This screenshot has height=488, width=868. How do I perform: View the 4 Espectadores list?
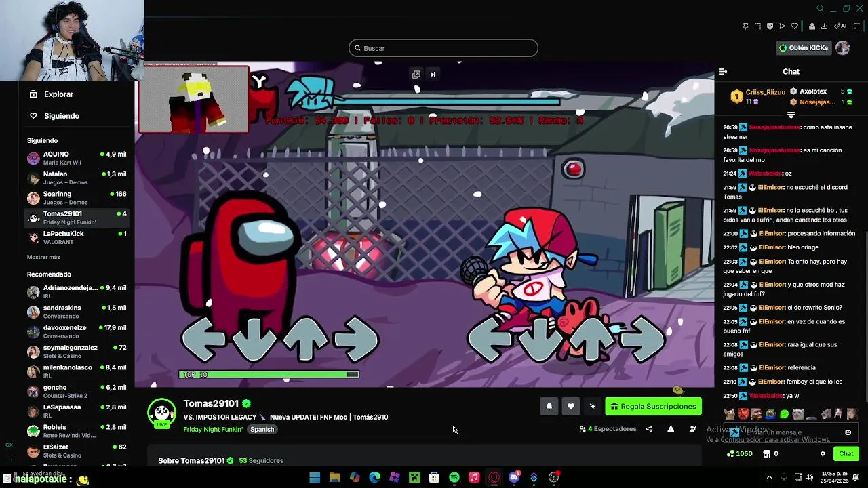608,429
